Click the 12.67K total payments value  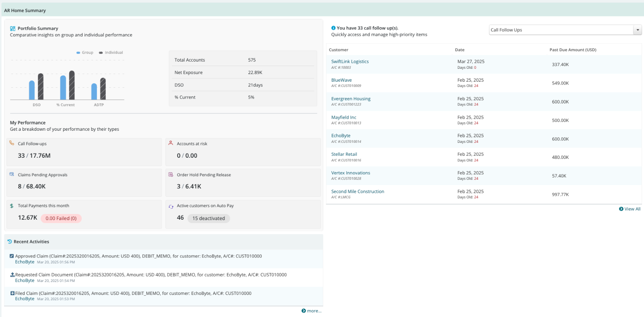tap(28, 218)
